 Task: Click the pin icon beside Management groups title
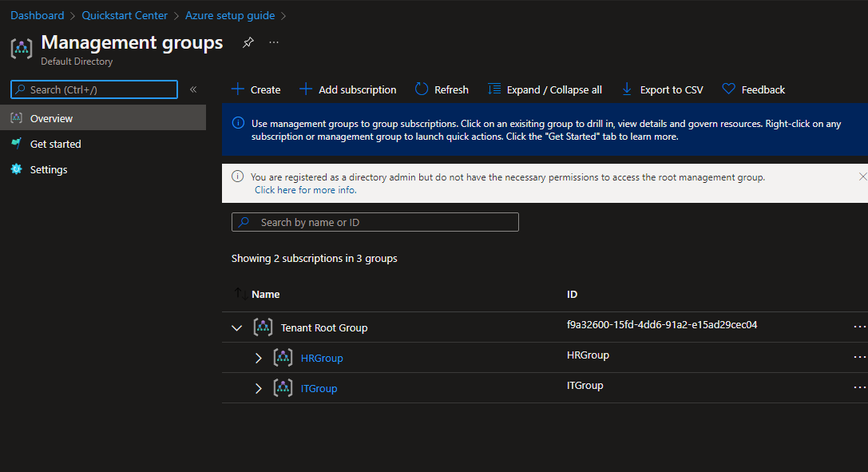click(x=248, y=43)
